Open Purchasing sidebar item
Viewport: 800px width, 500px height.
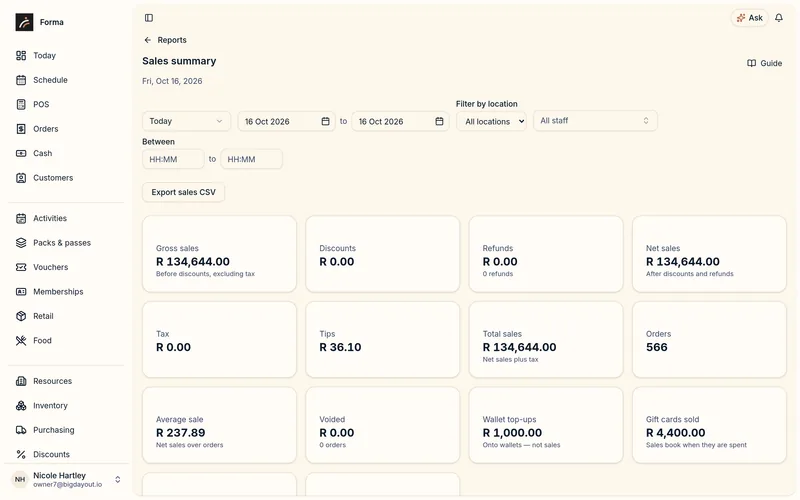54,430
